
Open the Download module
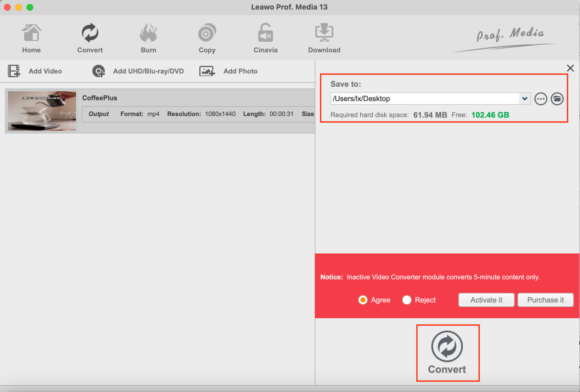324,38
